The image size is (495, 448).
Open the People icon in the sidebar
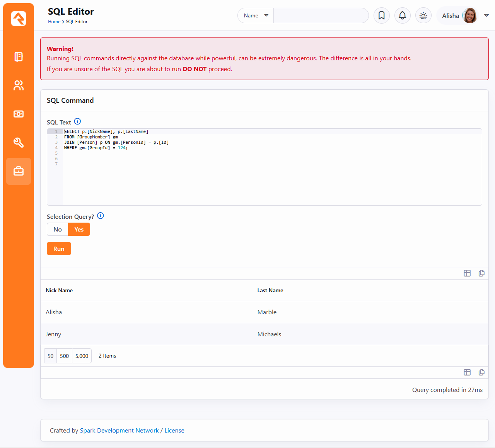[19, 85]
